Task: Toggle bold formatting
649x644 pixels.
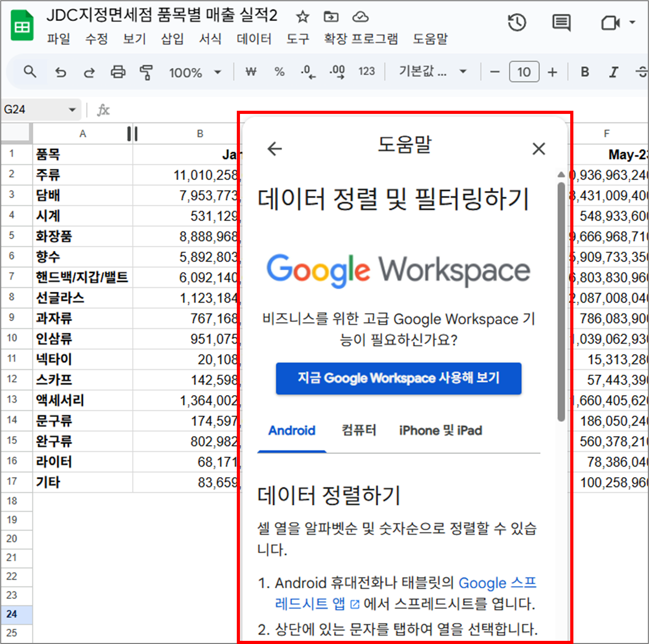Action: point(585,72)
